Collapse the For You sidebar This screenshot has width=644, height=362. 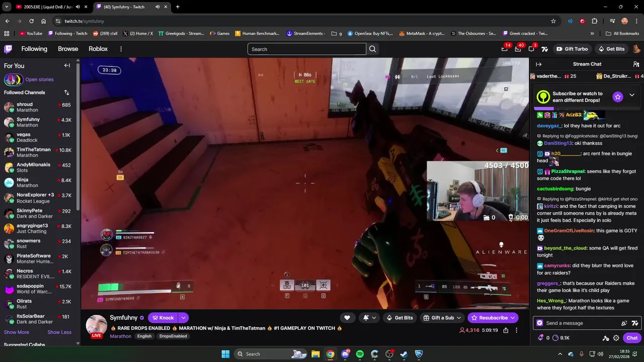67,65
